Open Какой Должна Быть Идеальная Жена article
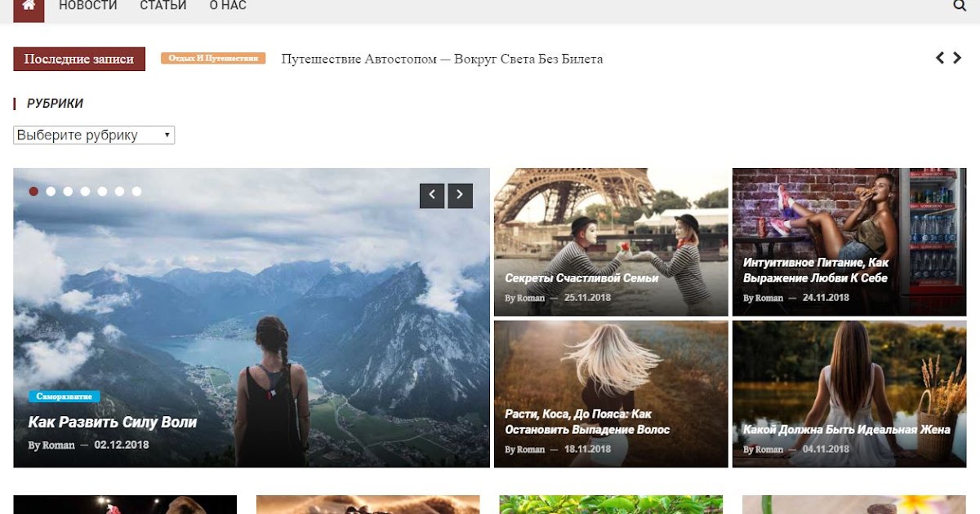Viewport: 980px width, 514px height. 847,429
